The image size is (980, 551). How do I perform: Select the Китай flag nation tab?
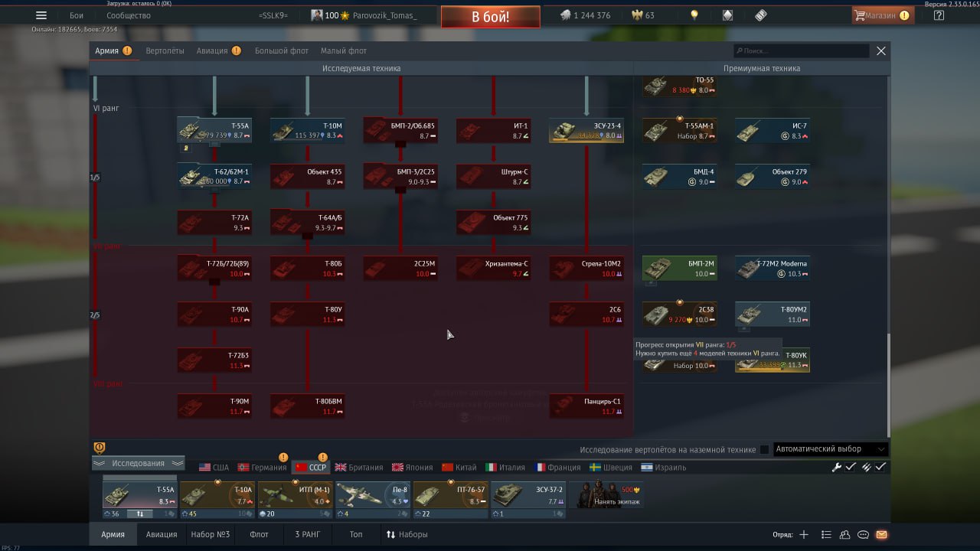click(459, 467)
